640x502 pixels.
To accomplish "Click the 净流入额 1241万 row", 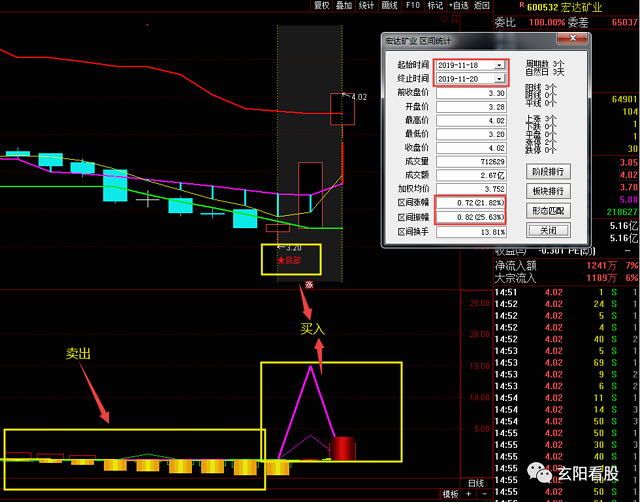I will (x=567, y=266).
